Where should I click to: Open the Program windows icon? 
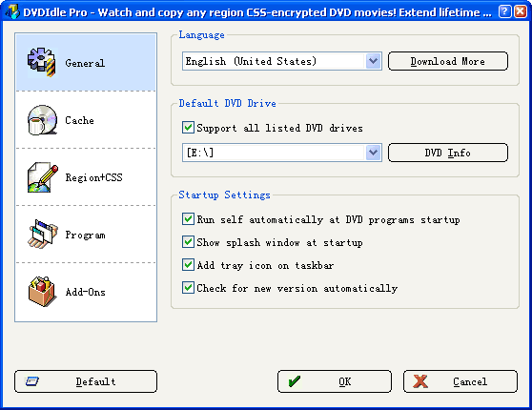[43, 235]
